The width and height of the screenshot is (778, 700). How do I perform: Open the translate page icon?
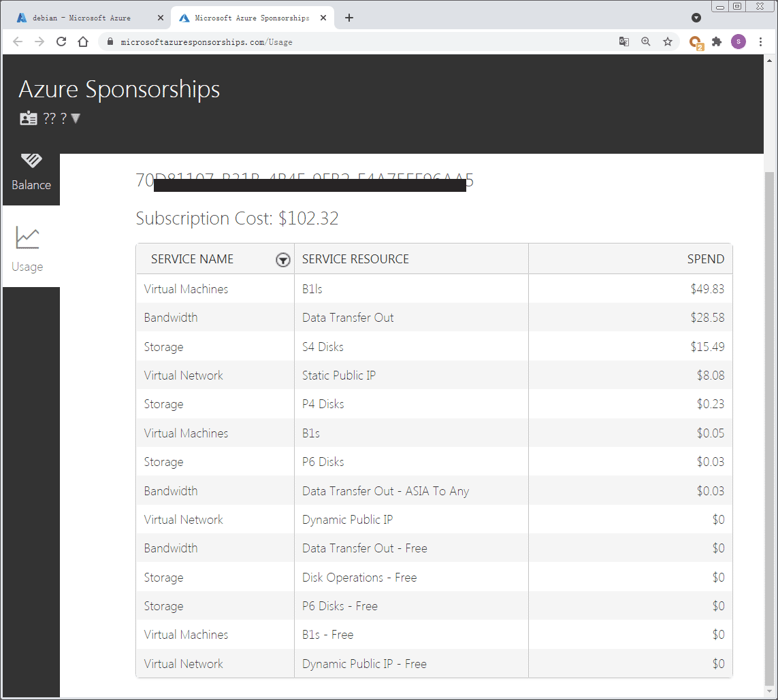(624, 41)
